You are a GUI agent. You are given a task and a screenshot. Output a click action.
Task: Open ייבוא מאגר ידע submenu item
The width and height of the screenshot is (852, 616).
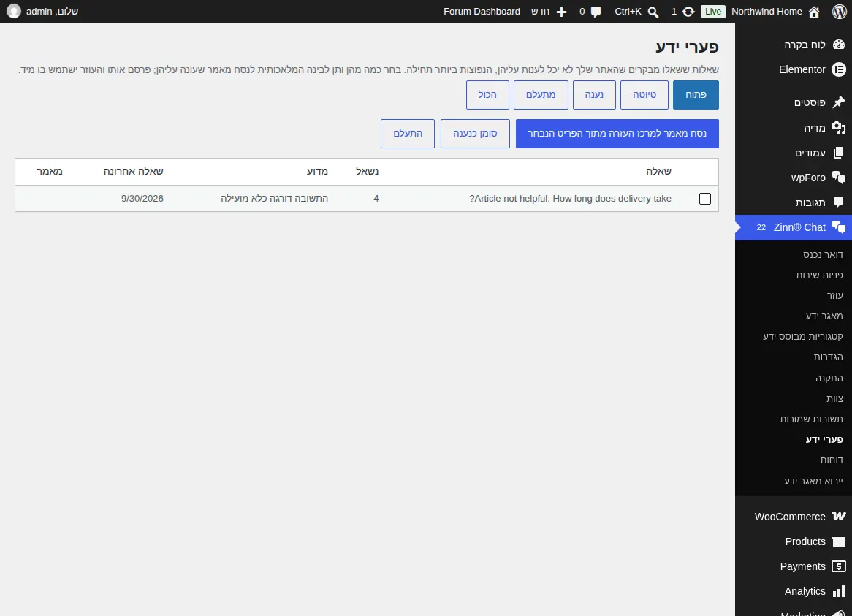click(813, 481)
